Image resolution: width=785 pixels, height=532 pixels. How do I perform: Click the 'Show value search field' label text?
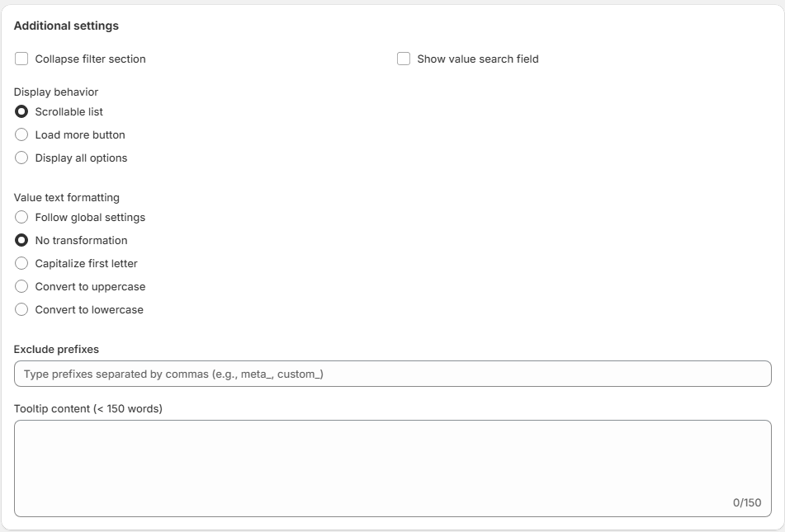(x=477, y=59)
